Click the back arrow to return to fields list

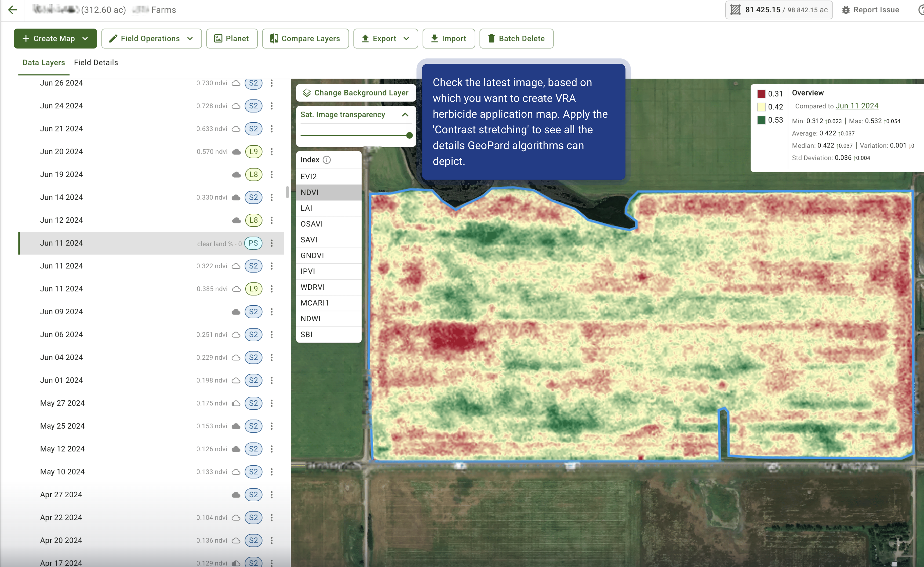pyautogui.click(x=12, y=10)
